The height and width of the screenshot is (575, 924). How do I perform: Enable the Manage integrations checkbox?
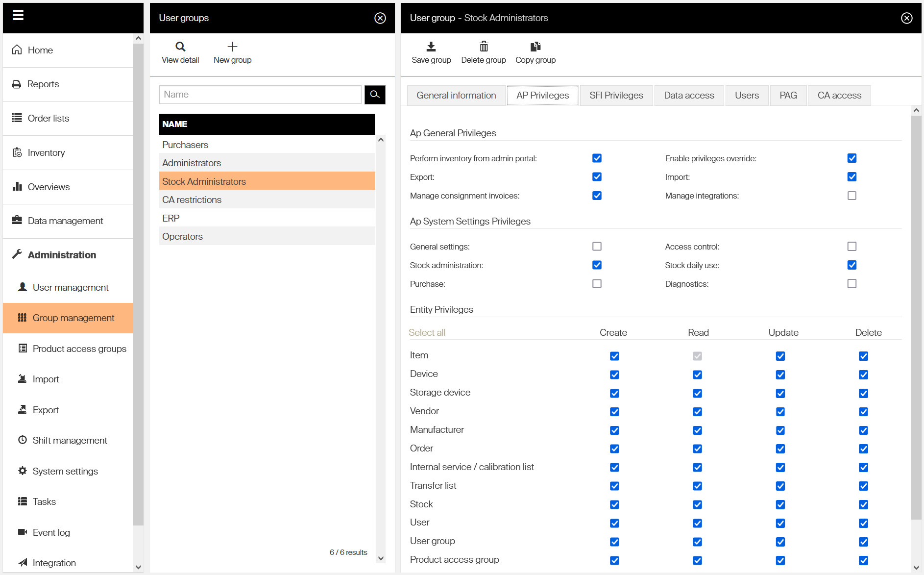click(852, 196)
